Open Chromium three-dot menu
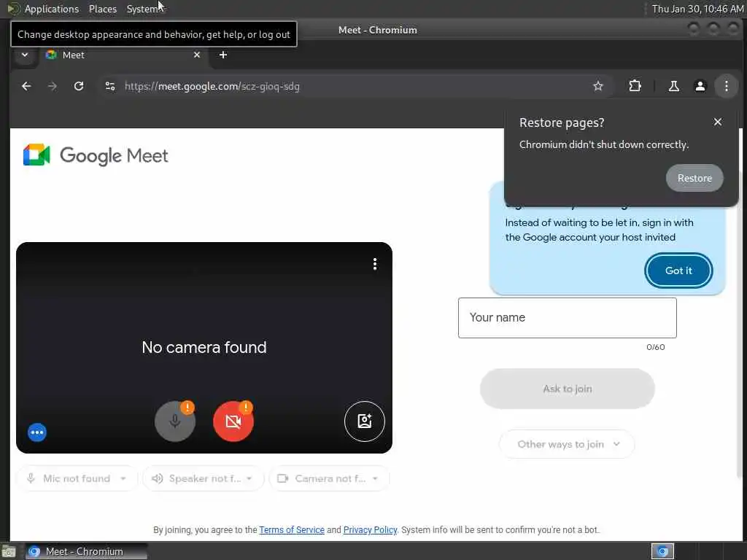 [726, 86]
